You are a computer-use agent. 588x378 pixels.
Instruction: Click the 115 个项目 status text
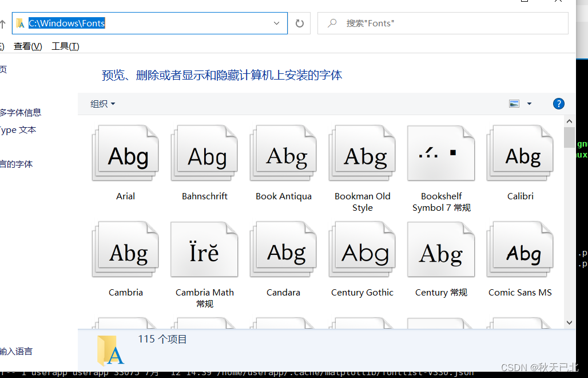pyautogui.click(x=162, y=339)
